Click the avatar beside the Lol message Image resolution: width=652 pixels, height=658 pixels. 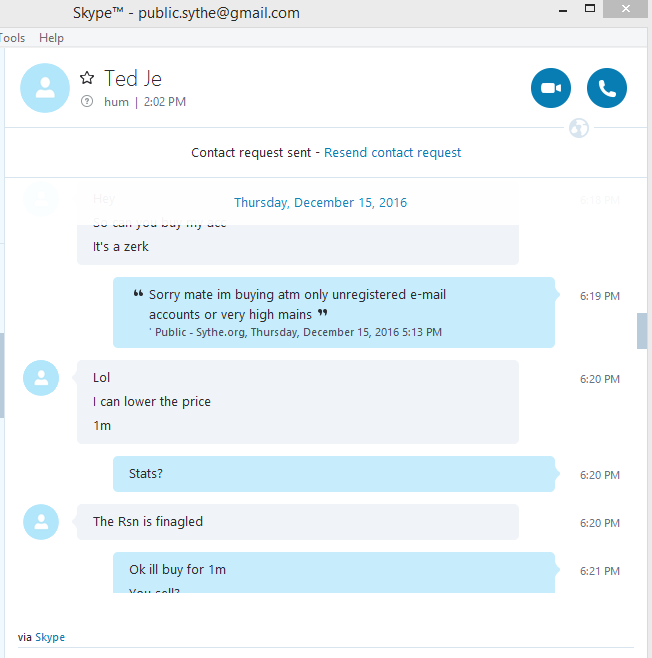pos(41,378)
